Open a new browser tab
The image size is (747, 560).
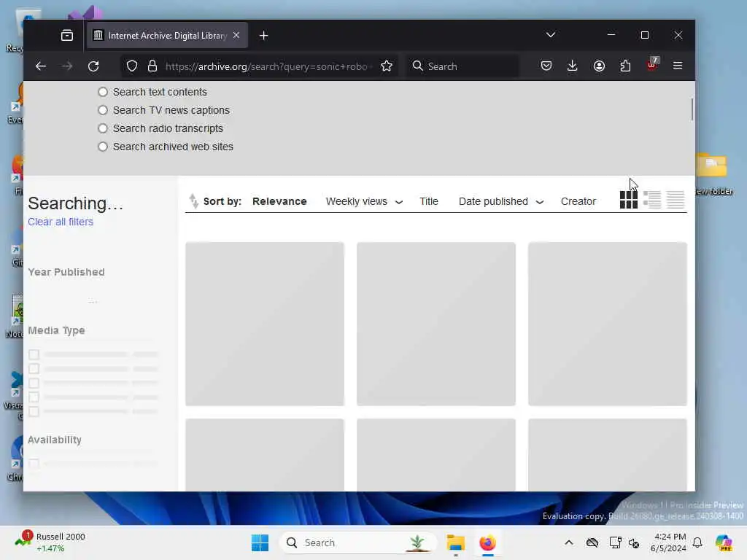[x=263, y=36]
